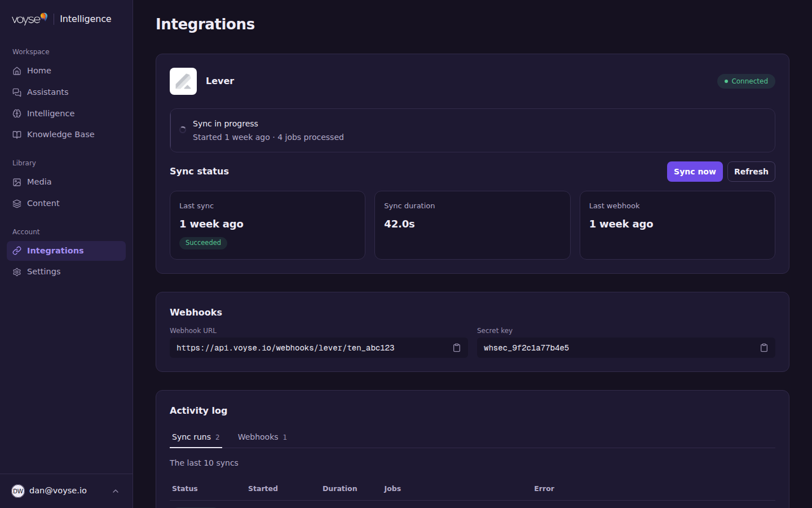Image resolution: width=812 pixels, height=508 pixels.
Task: Click 'Started 1 week ago · 4 jobs processed'
Action: [x=268, y=137]
